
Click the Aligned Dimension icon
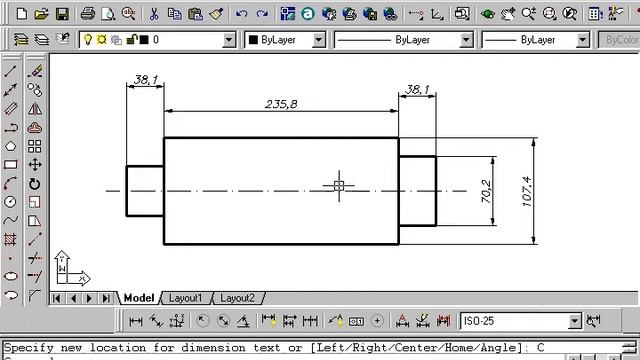(156, 321)
